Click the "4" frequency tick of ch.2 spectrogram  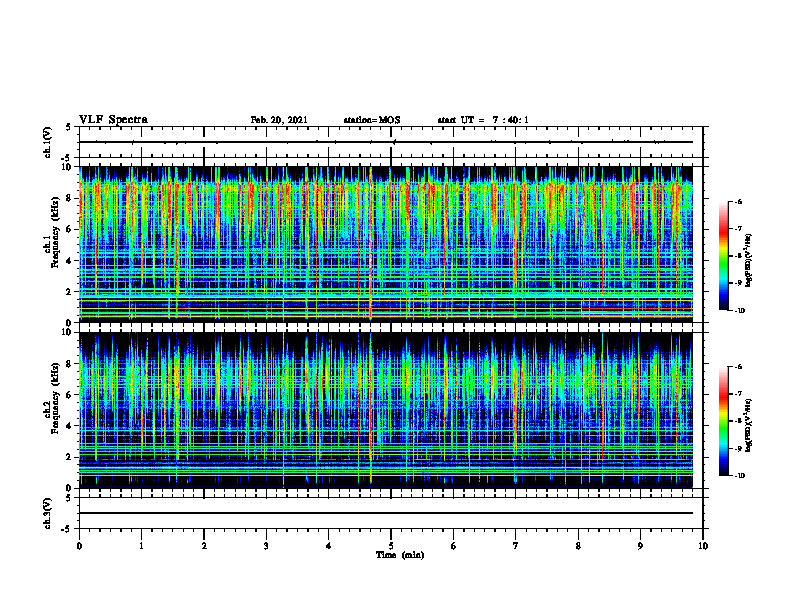[x=69, y=426]
